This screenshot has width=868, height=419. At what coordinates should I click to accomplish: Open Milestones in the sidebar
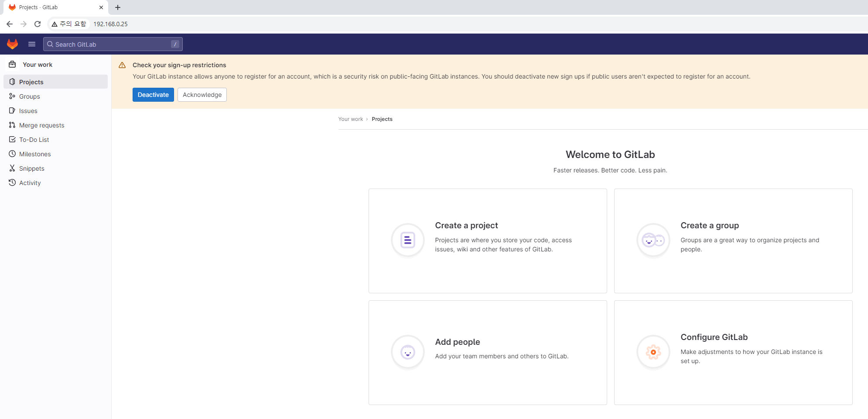coord(55,154)
